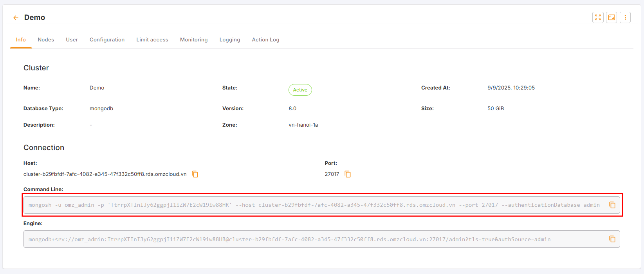The height and width of the screenshot is (274, 644).
Task: Click the Active state badge
Action: pos(300,90)
